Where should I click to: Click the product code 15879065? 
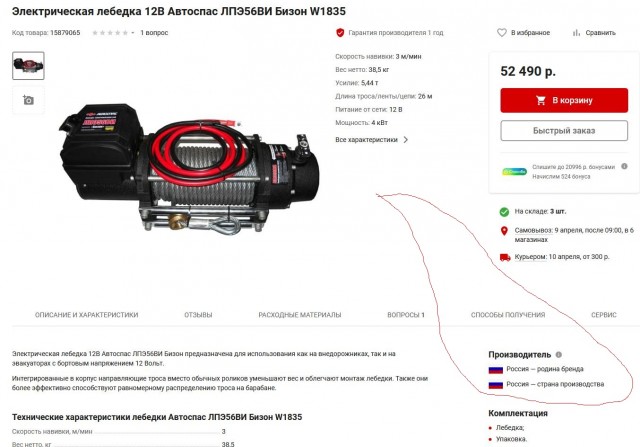point(65,33)
